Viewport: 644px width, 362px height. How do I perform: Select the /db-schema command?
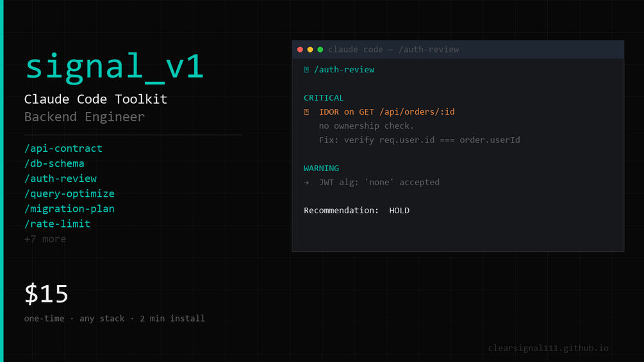tap(54, 164)
